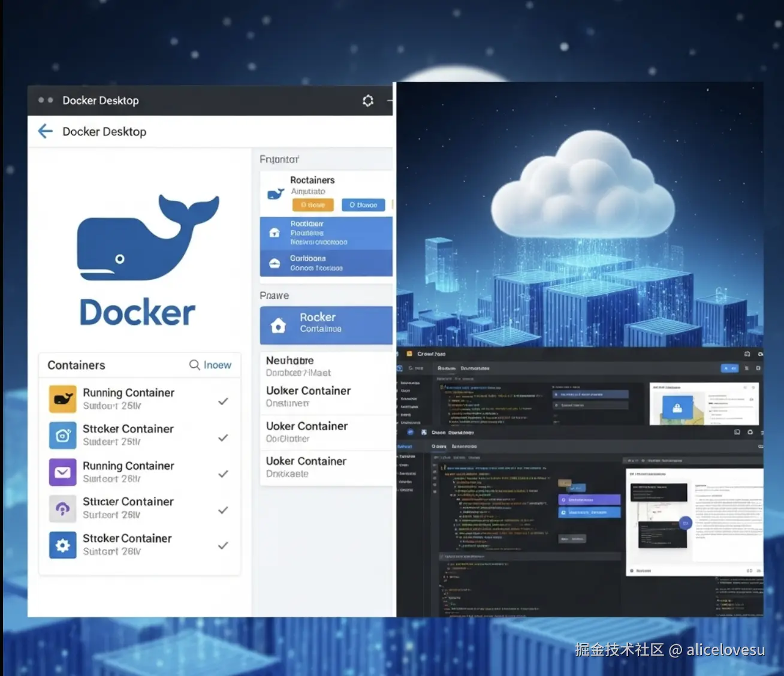Click the house icon in the Rootioerr row

pos(275,233)
